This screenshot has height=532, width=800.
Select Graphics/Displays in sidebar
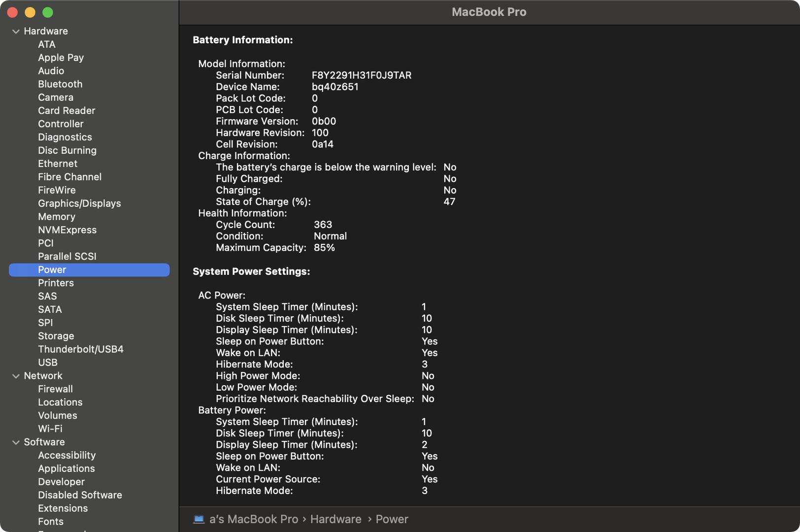tap(79, 204)
